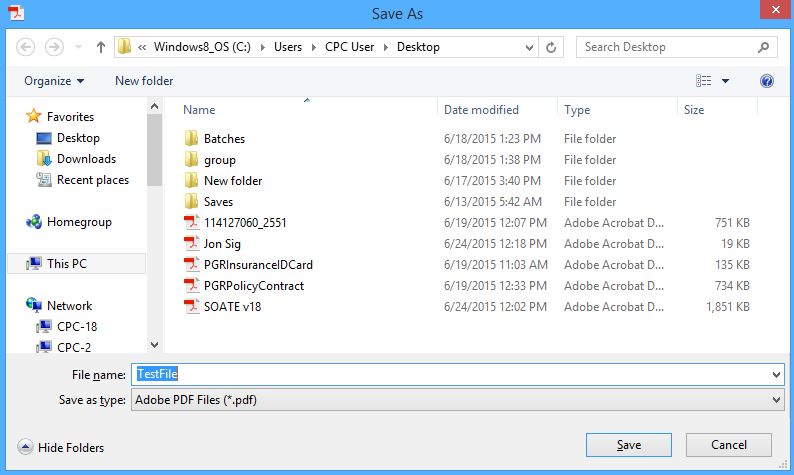Expand address bar previous locations dropdown
The width and height of the screenshot is (794, 475).
pyautogui.click(x=529, y=48)
